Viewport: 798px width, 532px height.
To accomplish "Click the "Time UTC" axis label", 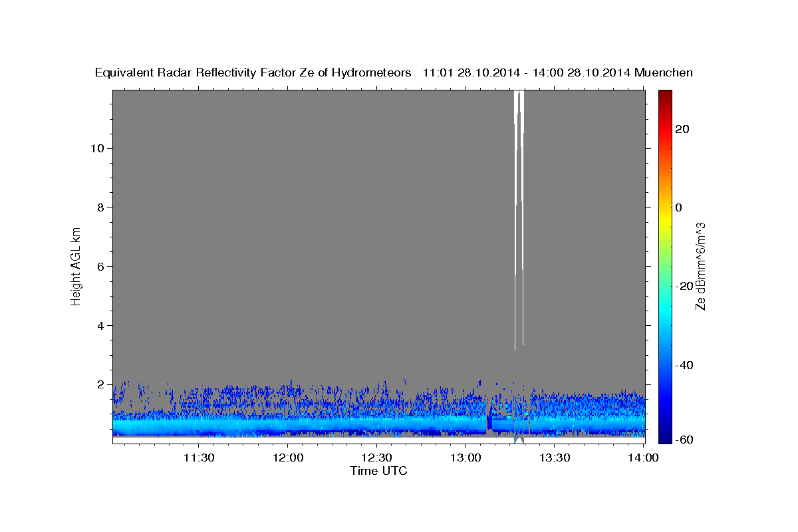I will 378,471.
